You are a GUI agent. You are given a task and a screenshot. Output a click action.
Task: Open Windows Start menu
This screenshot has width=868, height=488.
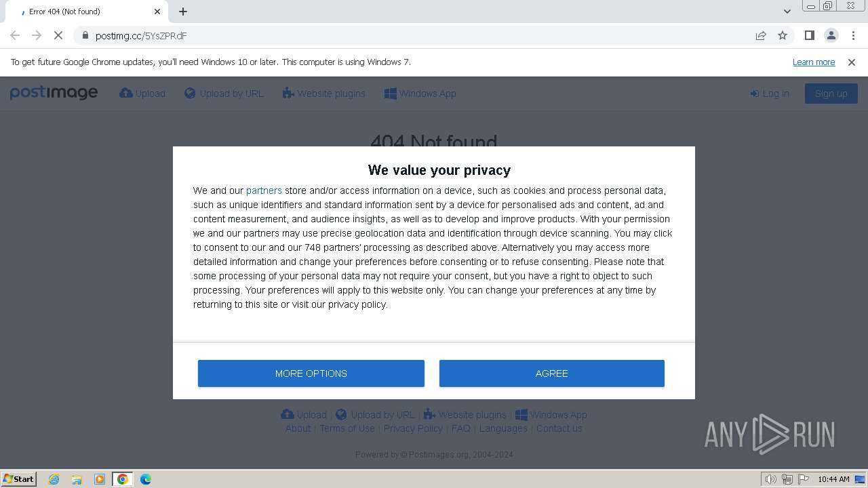pyautogui.click(x=19, y=479)
